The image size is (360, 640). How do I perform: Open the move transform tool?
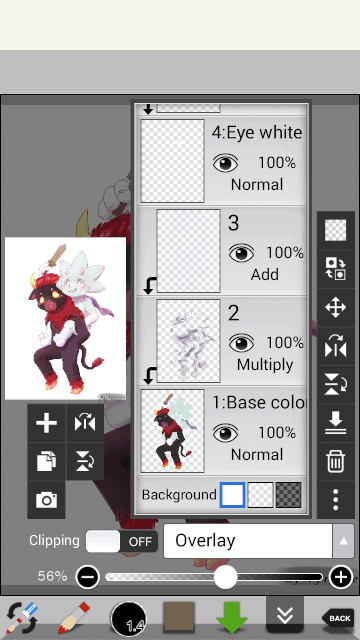click(x=336, y=307)
